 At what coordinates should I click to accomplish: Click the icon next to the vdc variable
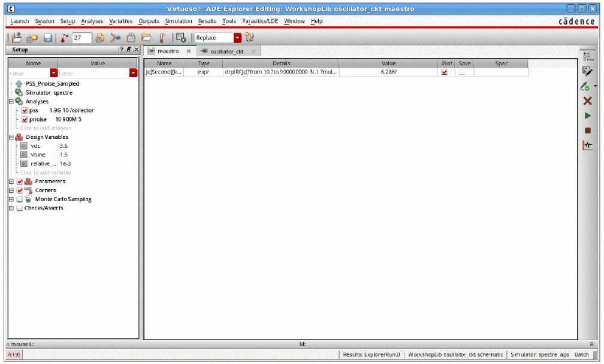(24, 146)
